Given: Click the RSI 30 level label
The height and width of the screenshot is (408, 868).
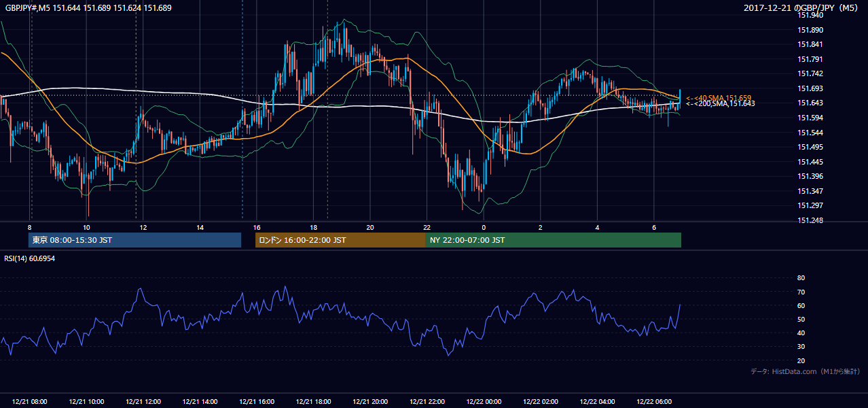Looking at the screenshot, I should coord(801,347).
